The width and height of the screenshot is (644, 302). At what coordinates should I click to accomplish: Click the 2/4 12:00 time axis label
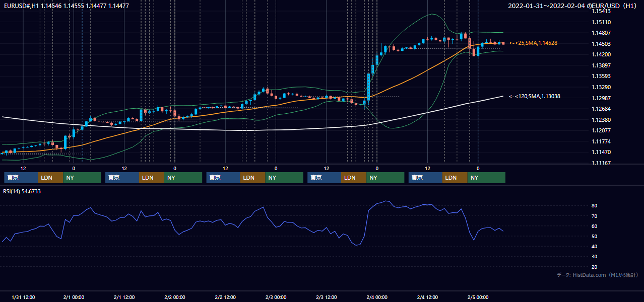pyautogui.click(x=427, y=297)
